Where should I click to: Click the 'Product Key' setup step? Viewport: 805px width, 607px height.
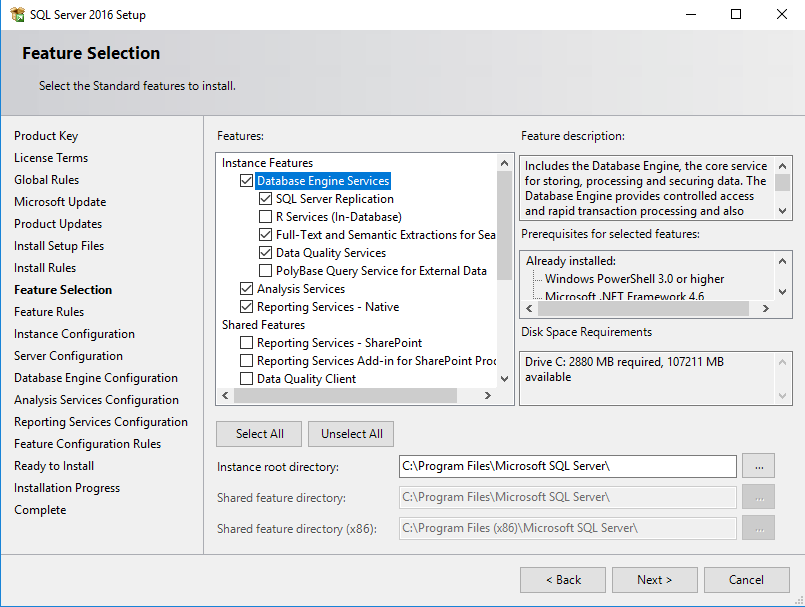click(46, 136)
